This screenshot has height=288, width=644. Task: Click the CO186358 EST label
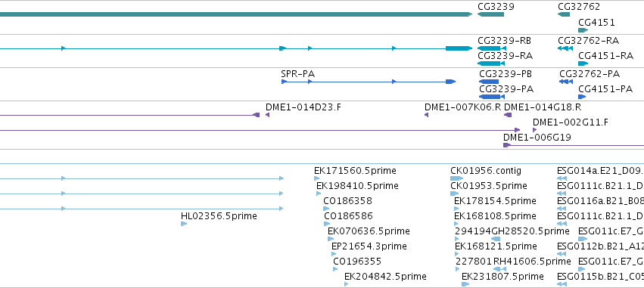[348, 200]
